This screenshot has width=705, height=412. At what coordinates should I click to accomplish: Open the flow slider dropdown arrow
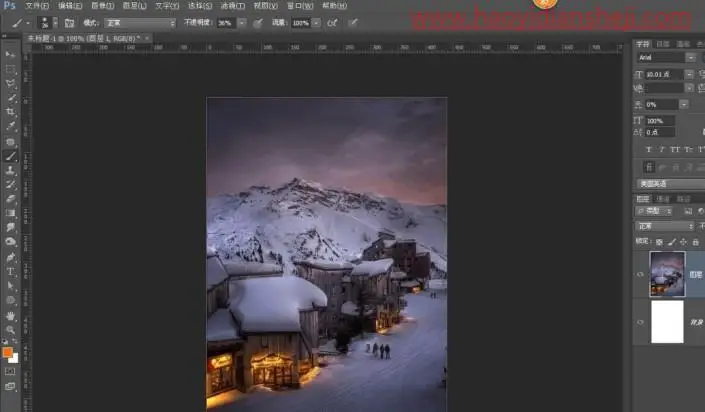(x=316, y=23)
